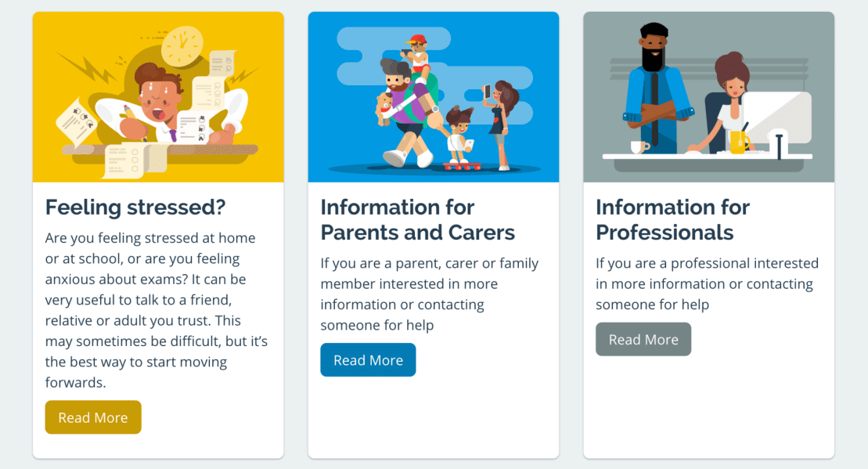The image size is (868, 469).
Task: Open the Feeling stressed? heading
Action: click(x=135, y=207)
